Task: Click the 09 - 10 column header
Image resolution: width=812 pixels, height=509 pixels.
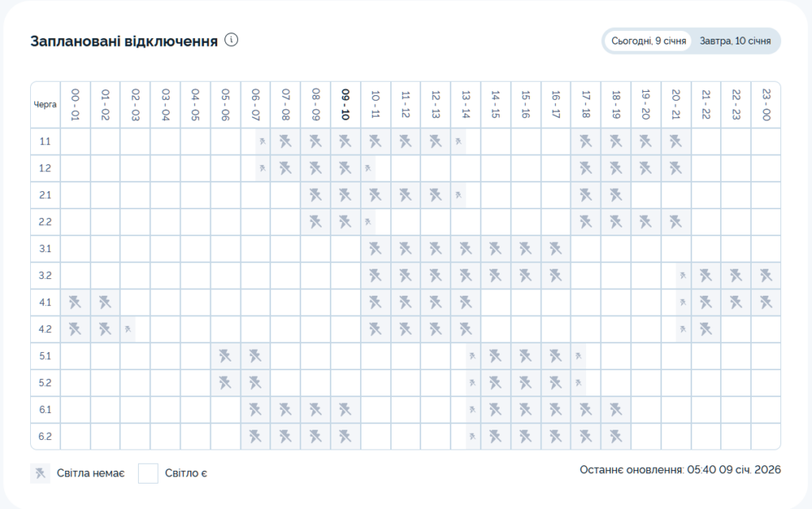Action: pos(346,104)
